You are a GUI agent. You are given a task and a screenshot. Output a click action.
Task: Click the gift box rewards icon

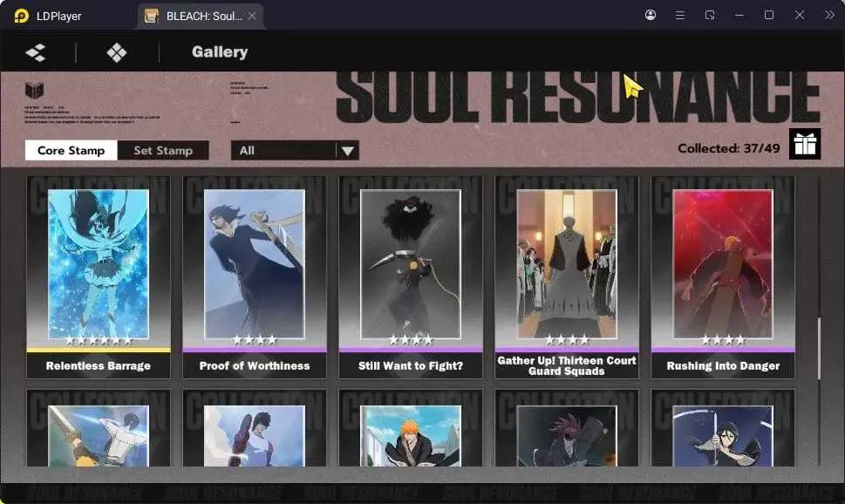coord(805,144)
